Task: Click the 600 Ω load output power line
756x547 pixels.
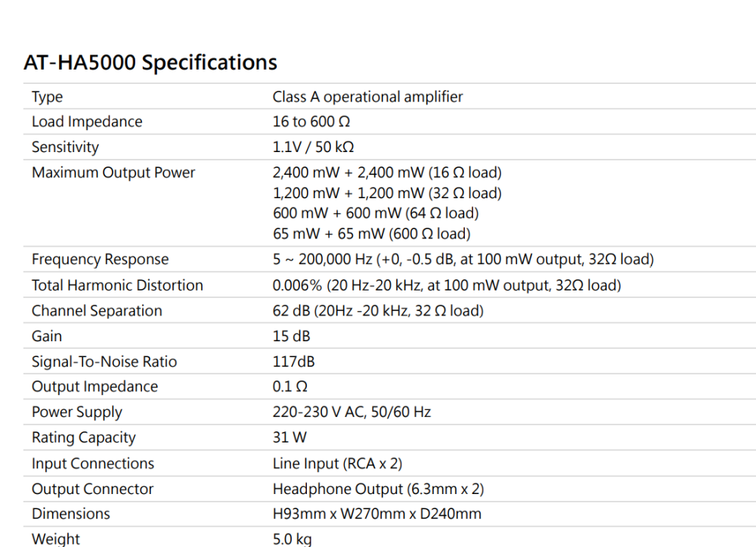Action: click(371, 234)
